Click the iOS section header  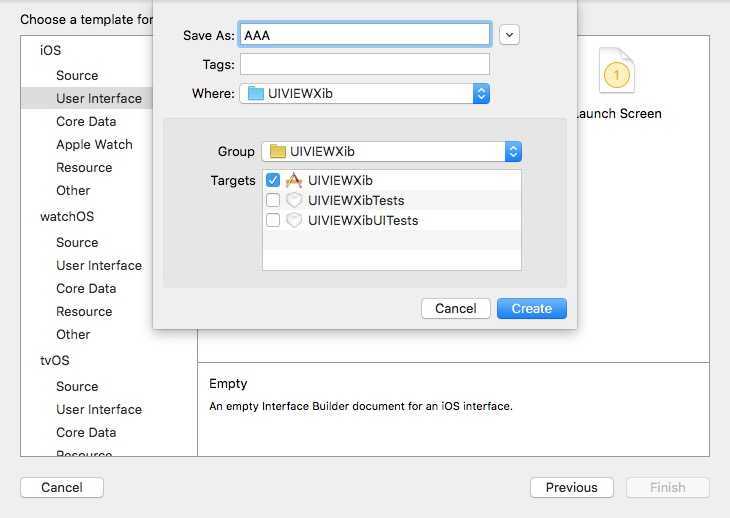click(50, 50)
